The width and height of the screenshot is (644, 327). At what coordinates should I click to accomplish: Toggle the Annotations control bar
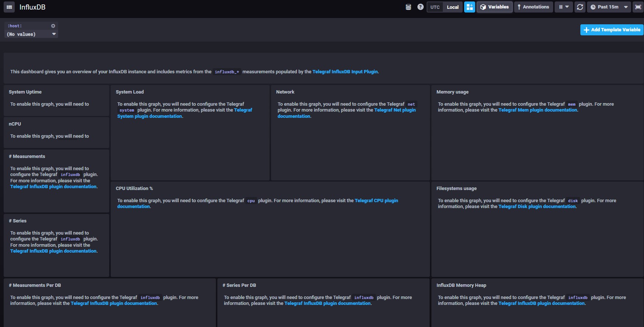pos(533,7)
